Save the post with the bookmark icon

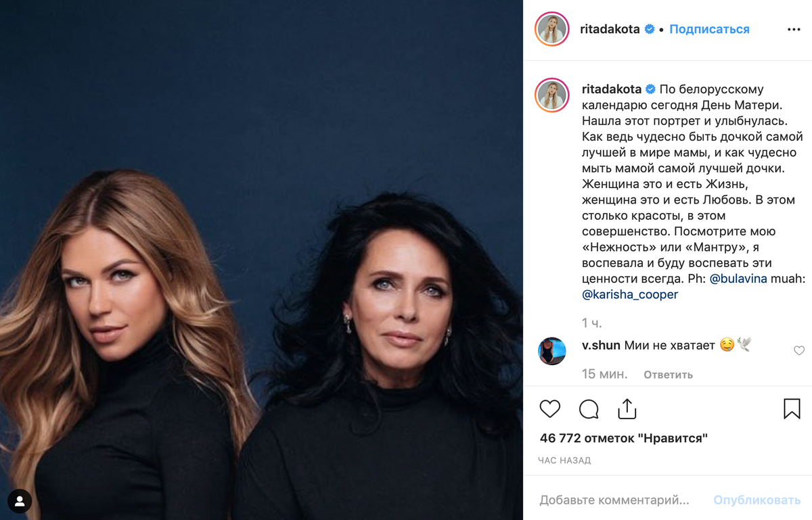[x=792, y=408]
